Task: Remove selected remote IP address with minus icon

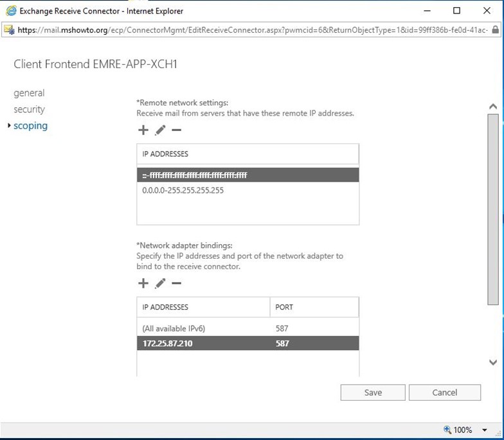Action: pos(176,130)
